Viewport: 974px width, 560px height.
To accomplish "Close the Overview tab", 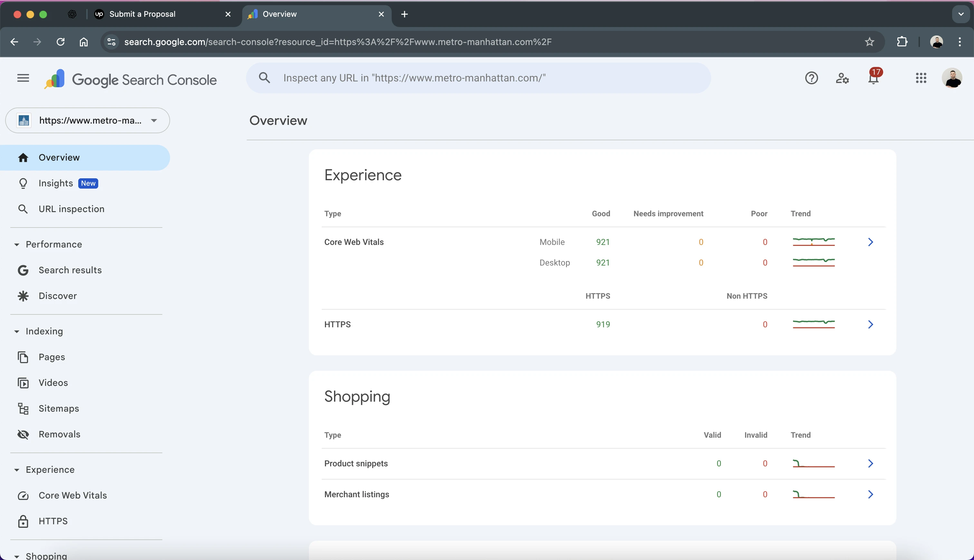I will 381,14.
